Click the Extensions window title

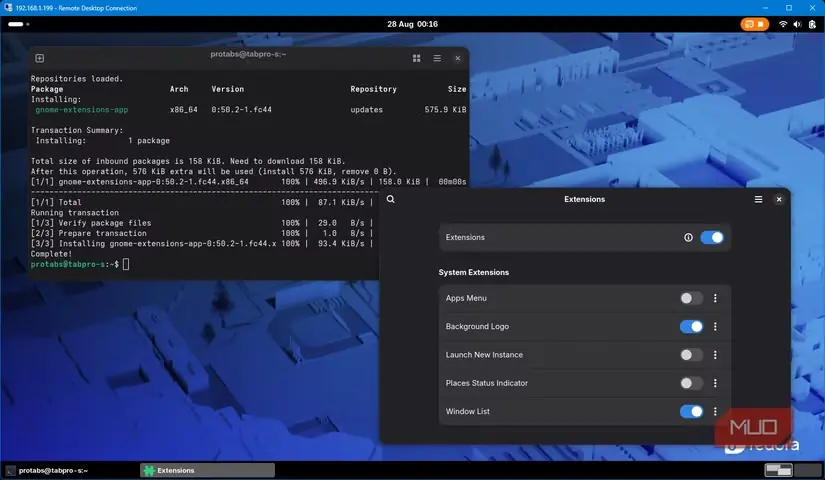pos(585,199)
